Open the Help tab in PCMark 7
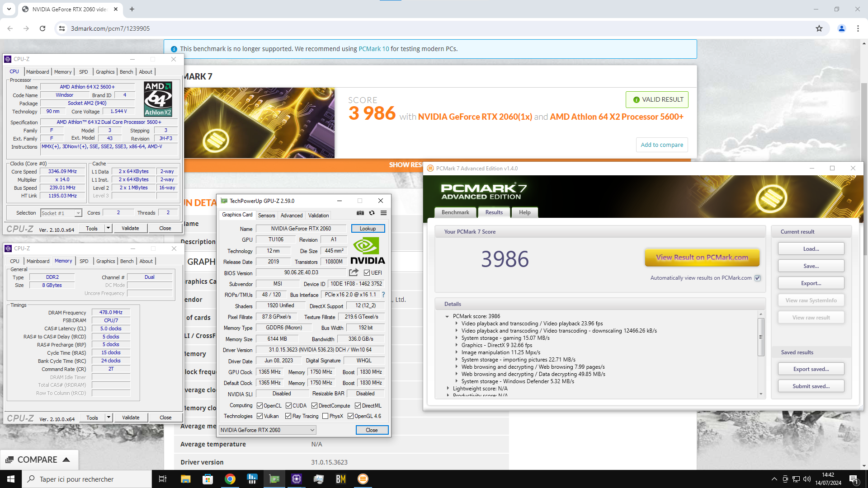Screen dimensions: 868x488 pyautogui.click(x=524, y=212)
